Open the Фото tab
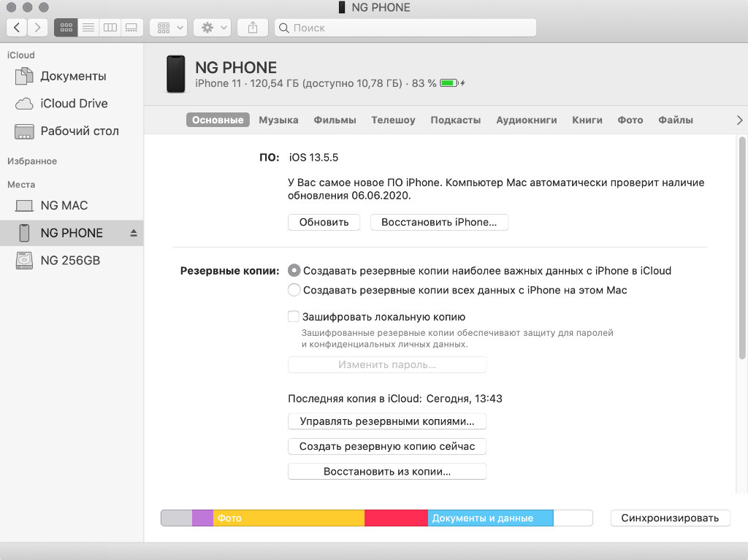748x560 pixels. coord(630,120)
